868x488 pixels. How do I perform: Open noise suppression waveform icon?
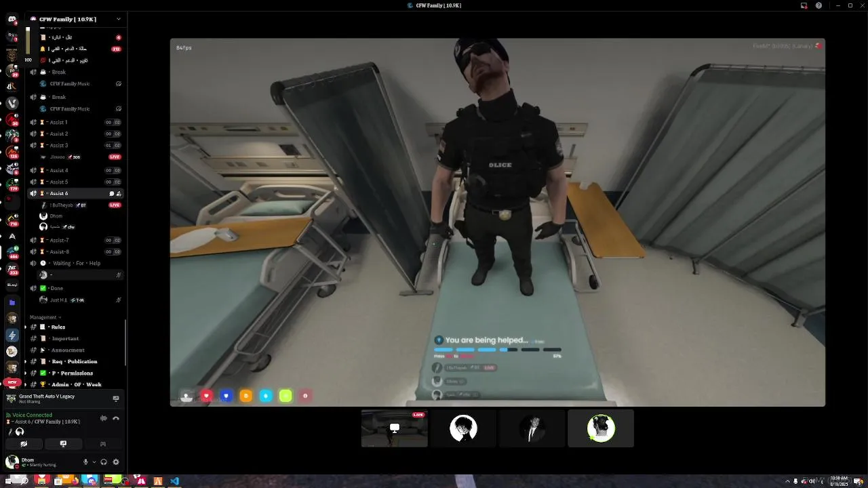[104, 418]
